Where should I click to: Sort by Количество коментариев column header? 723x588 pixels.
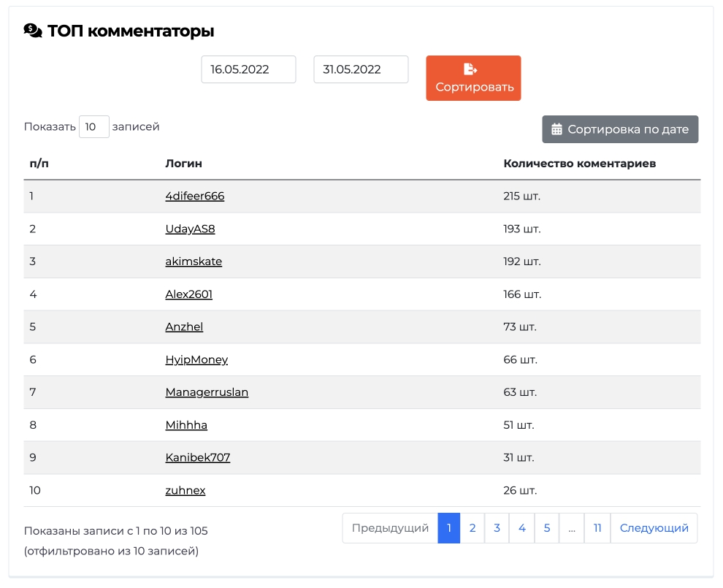point(580,164)
